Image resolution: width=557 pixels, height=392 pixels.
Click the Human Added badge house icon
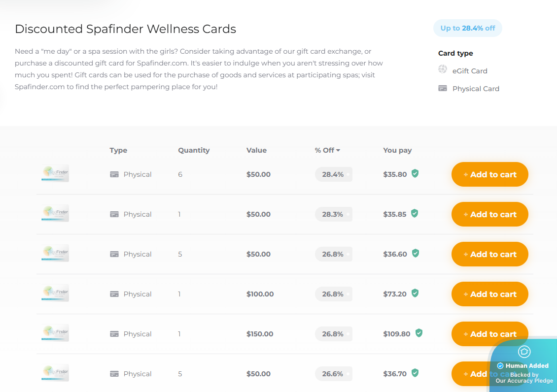pos(524,352)
